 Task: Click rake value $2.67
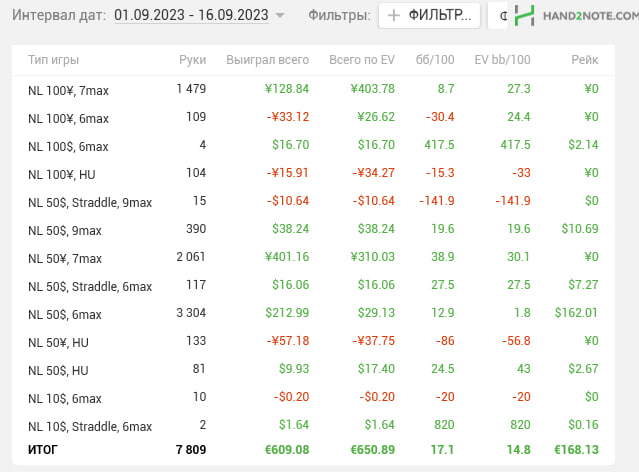(x=584, y=368)
